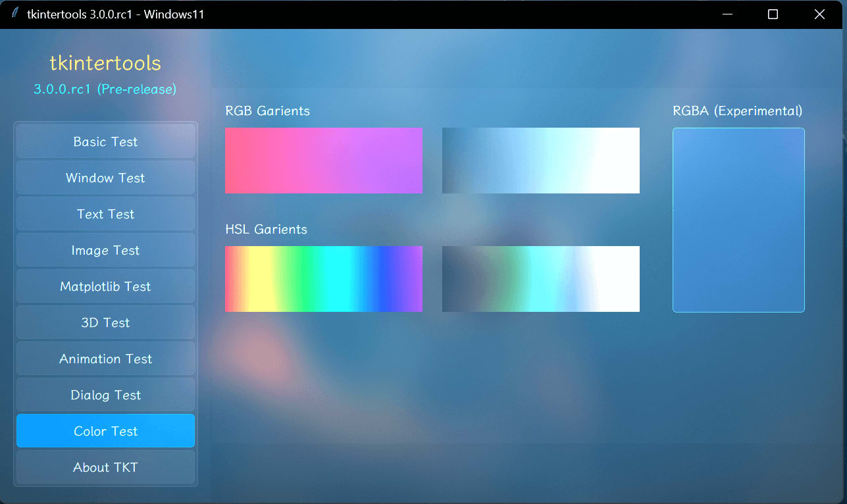Switch to the Text Test section
Screen dimensions: 847x504
(x=105, y=214)
